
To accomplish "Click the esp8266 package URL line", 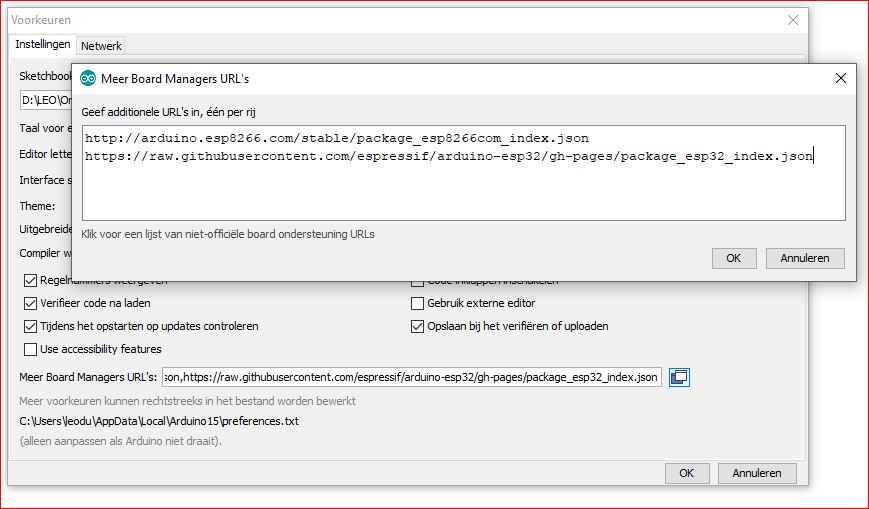I will click(x=336, y=138).
